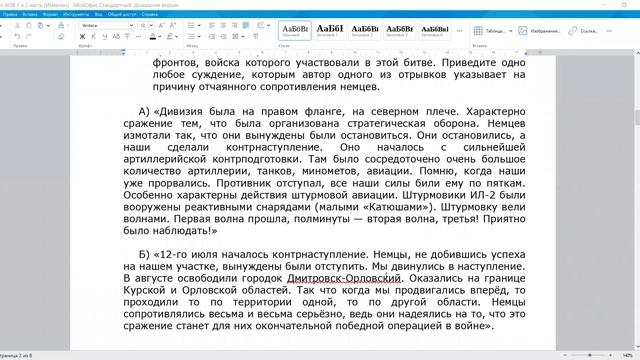Viewport: 640px width, 360px height.
Task: Clear formatting with the eraser icon
Action: point(61,36)
